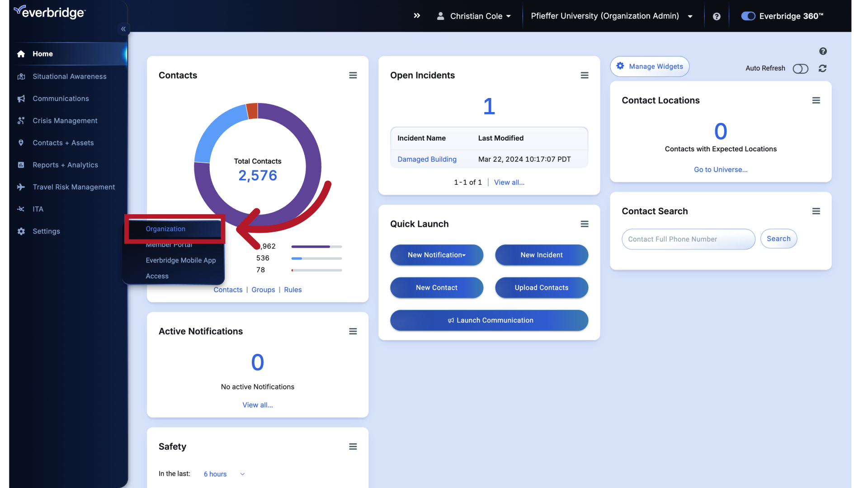Click the Last Modified column header
868x488 pixels.
(x=501, y=138)
